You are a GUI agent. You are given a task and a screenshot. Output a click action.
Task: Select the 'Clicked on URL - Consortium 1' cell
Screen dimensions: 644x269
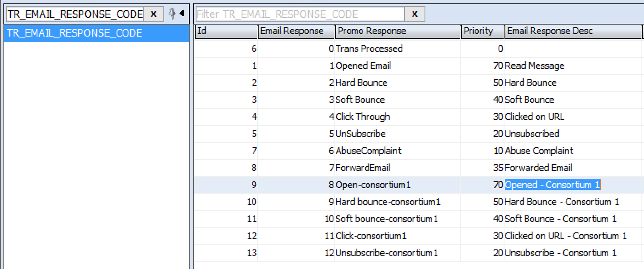point(573,236)
